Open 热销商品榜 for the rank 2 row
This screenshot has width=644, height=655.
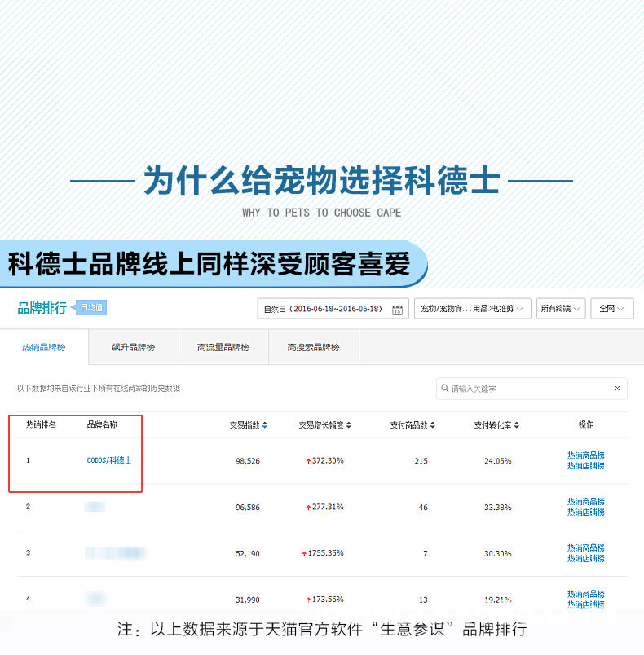[586, 501]
